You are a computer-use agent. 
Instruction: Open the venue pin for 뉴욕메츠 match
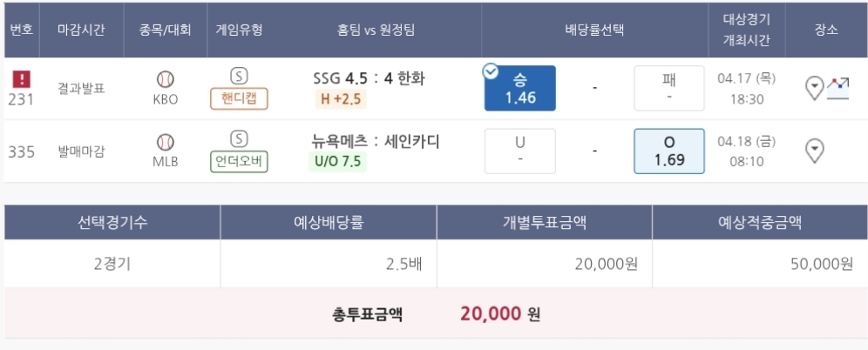pos(814,151)
